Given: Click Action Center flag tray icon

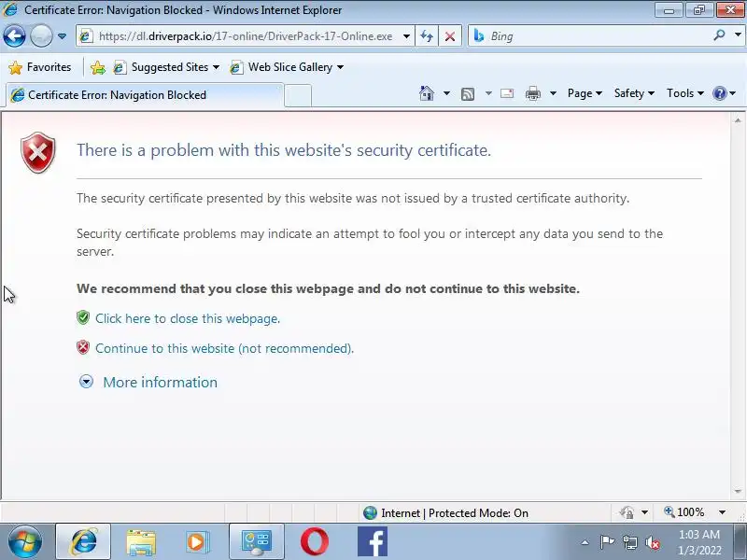Looking at the screenshot, I should (x=607, y=542).
